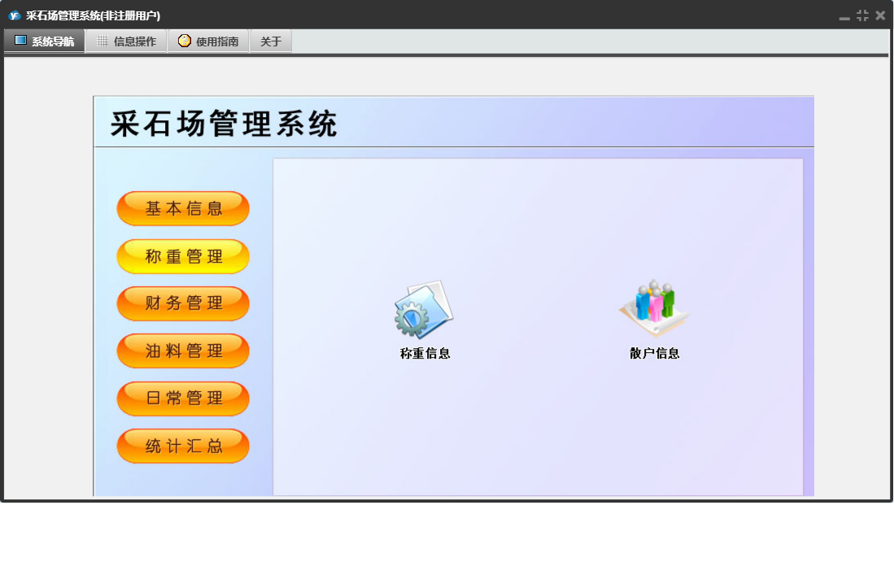Open the 称重信息 folder-gear icon
This screenshot has height=588, width=894.
(x=424, y=309)
